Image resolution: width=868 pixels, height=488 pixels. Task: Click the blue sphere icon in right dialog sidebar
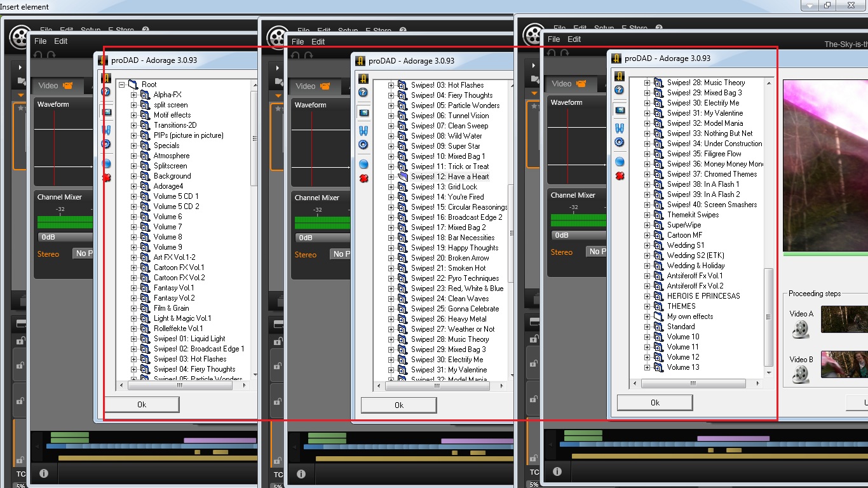[x=620, y=162]
